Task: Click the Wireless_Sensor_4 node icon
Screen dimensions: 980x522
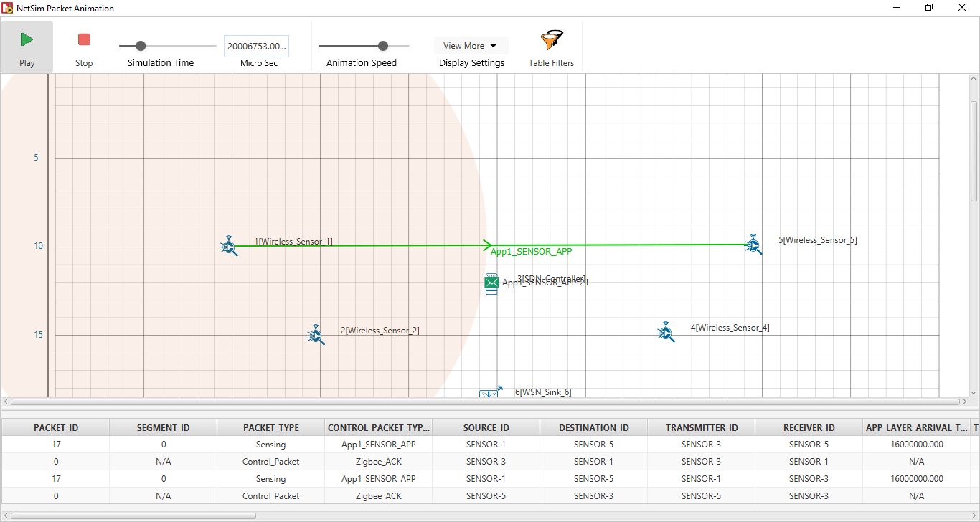Action: coord(666,332)
